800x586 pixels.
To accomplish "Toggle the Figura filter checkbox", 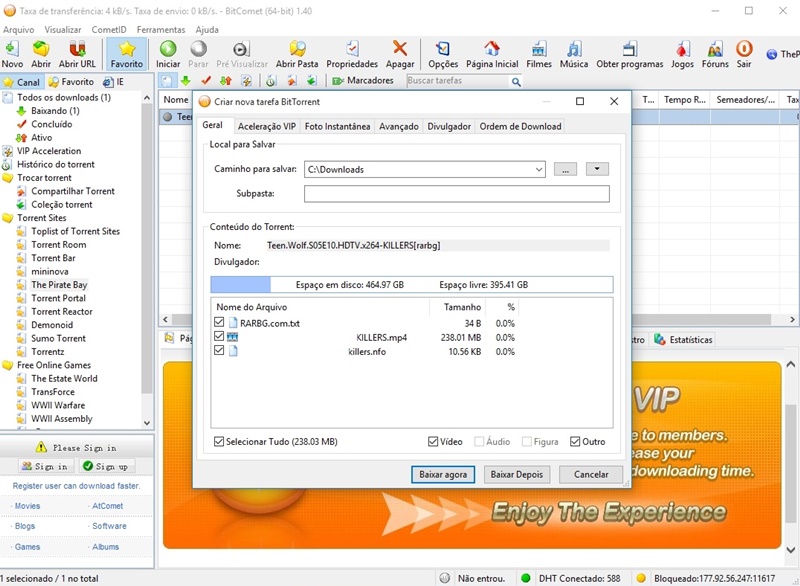I will tap(527, 442).
